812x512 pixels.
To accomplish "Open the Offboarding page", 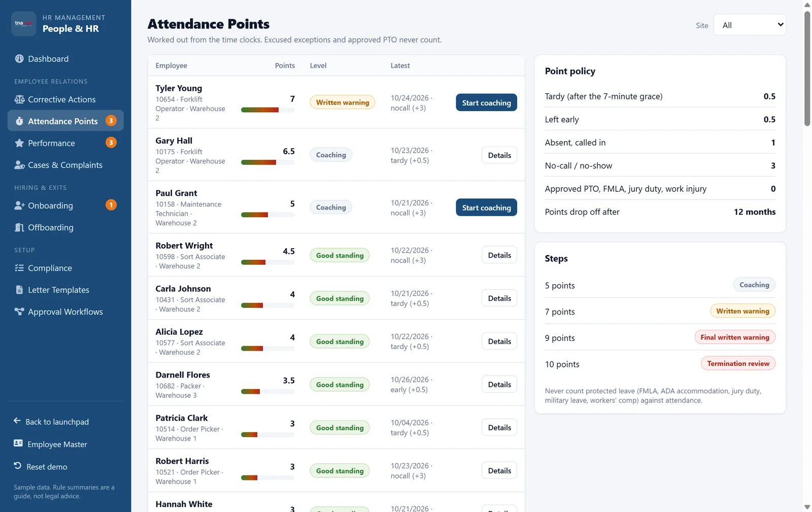I will pyautogui.click(x=65, y=227).
